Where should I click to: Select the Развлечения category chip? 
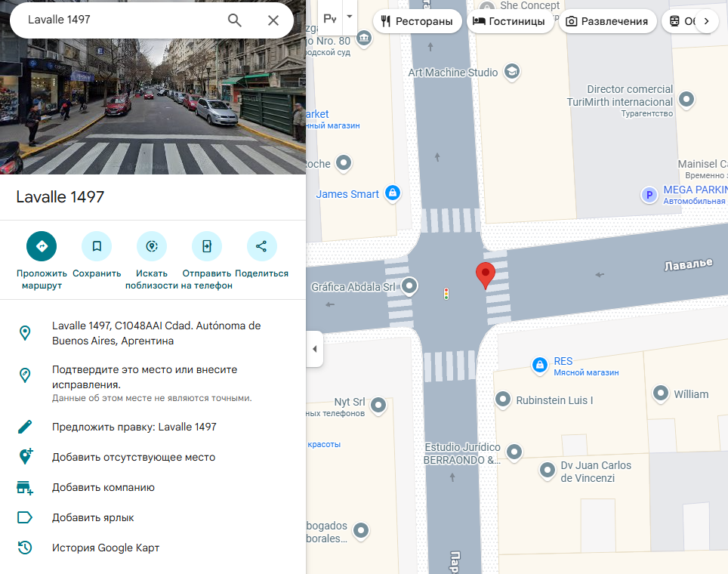pyautogui.click(x=606, y=21)
